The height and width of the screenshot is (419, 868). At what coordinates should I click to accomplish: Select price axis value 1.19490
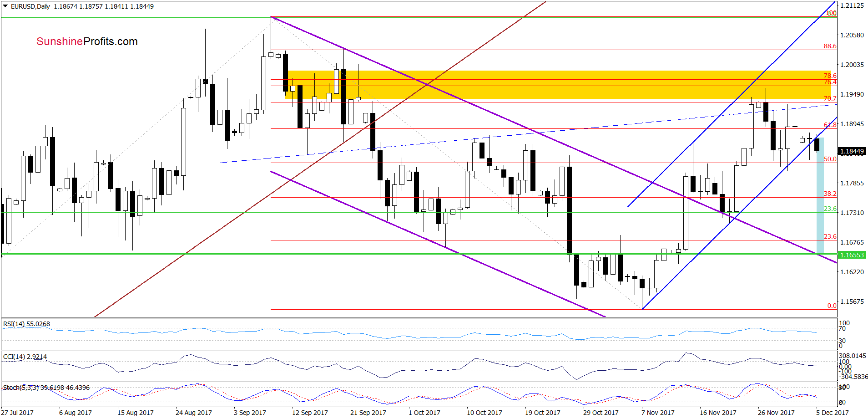pos(852,94)
